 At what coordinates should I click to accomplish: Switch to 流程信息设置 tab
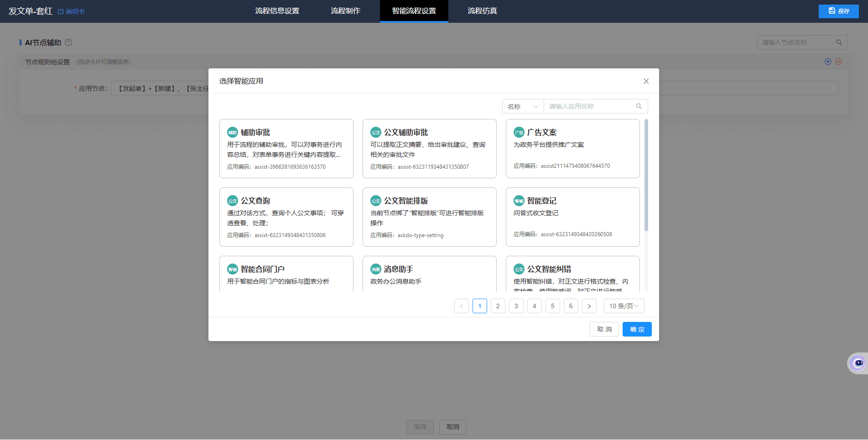click(277, 11)
